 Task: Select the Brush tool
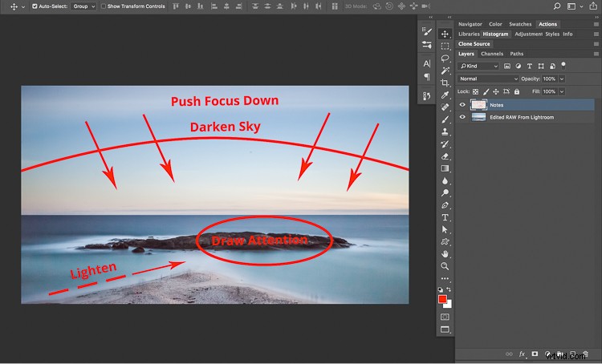point(445,119)
